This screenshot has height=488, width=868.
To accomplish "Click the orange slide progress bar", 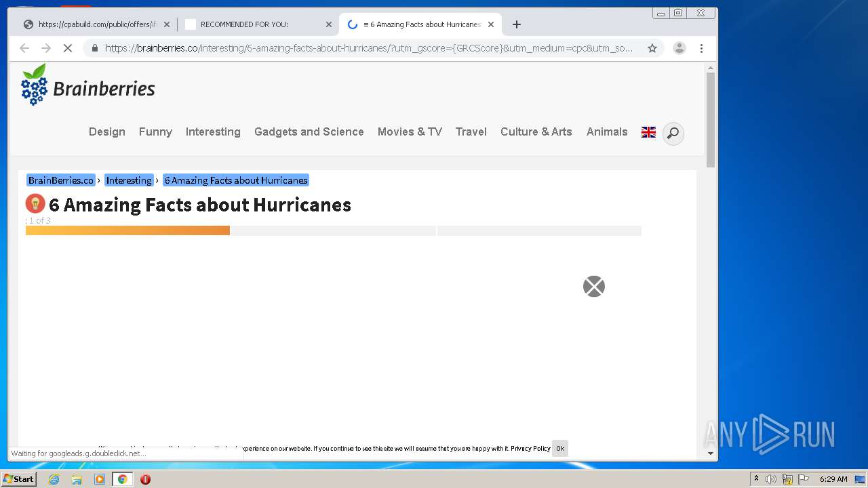I will [x=127, y=230].
